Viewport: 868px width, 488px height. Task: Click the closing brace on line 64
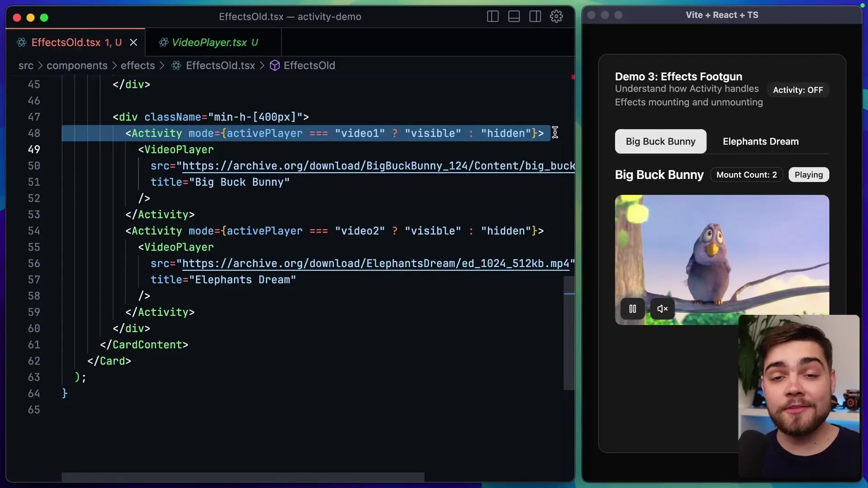tap(65, 394)
